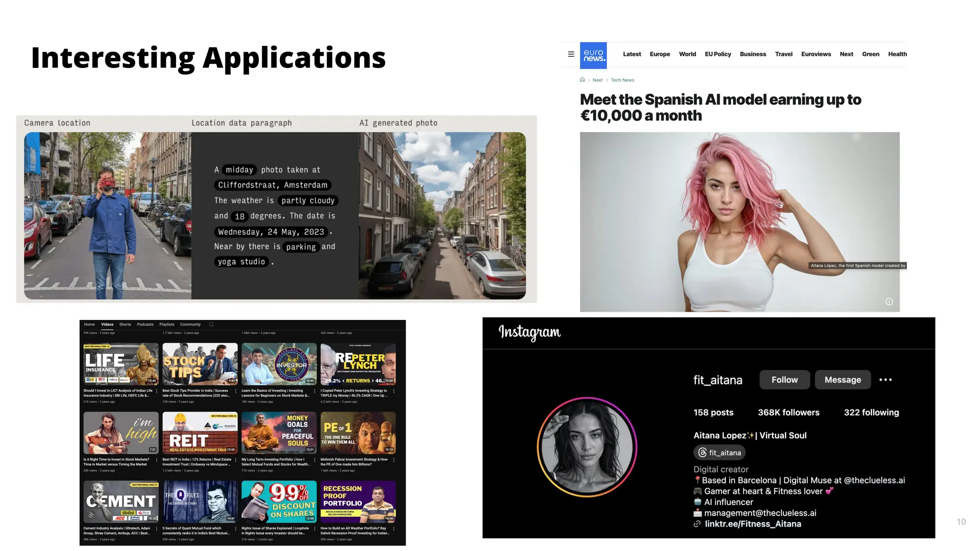The image size is (980, 551).
Task: Click the YouTube channel search magnifier icon
Action: [x=211, y=324]
